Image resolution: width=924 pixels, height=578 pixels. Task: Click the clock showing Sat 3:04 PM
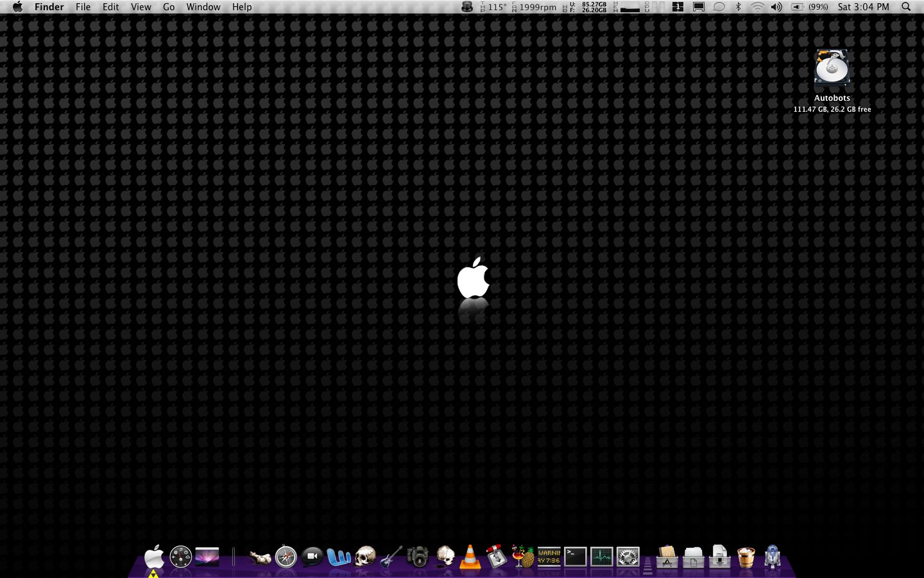(864, 7)
